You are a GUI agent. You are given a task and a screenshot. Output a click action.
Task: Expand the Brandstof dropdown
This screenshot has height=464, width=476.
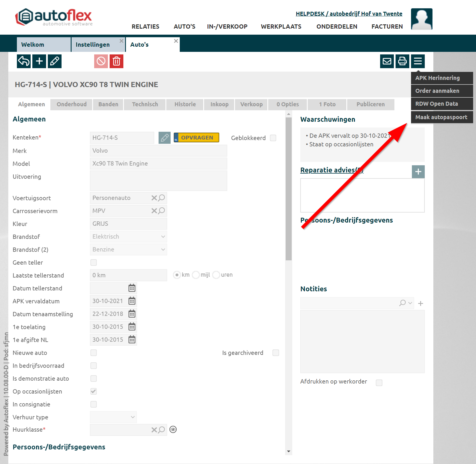click(129, 237)
